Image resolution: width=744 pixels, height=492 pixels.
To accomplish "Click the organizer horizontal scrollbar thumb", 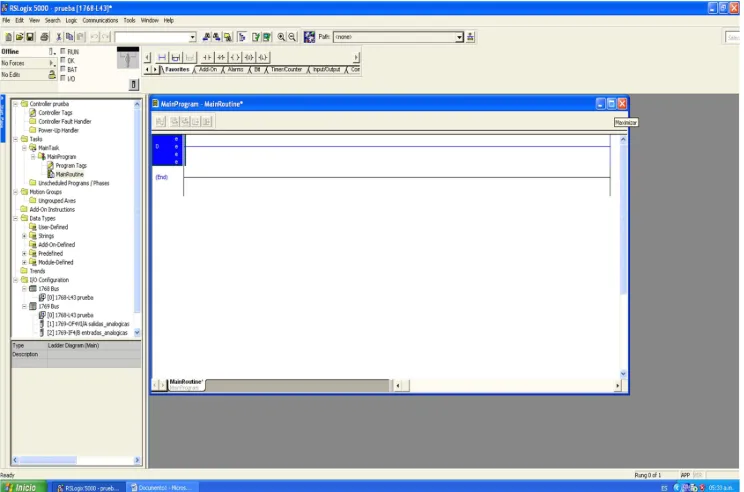I will 48,460.
